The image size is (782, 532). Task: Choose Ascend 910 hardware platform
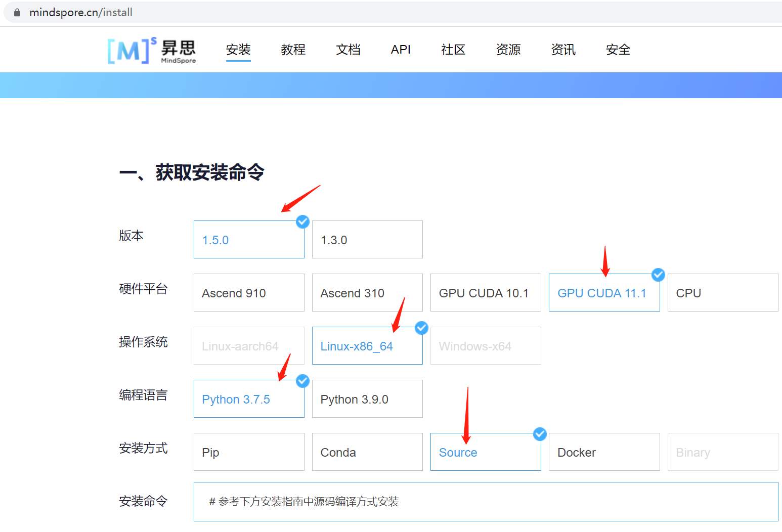pyautogui.click(x=249, y=293)
